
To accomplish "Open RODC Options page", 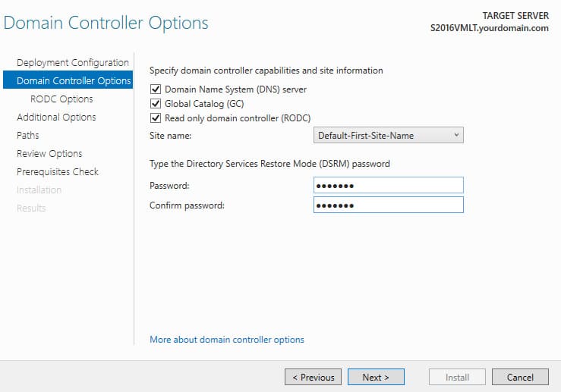I will pyautogui.click(x=61, y=99).
